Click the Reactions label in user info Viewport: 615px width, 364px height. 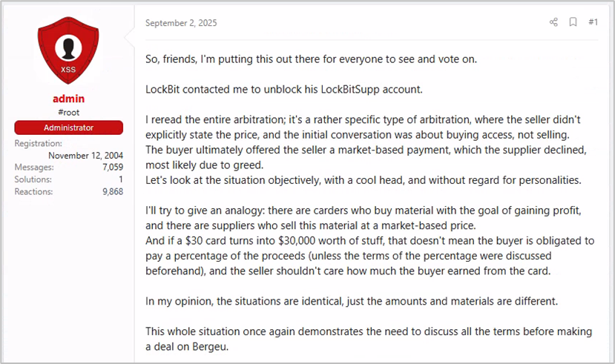(x=34, y=191)
